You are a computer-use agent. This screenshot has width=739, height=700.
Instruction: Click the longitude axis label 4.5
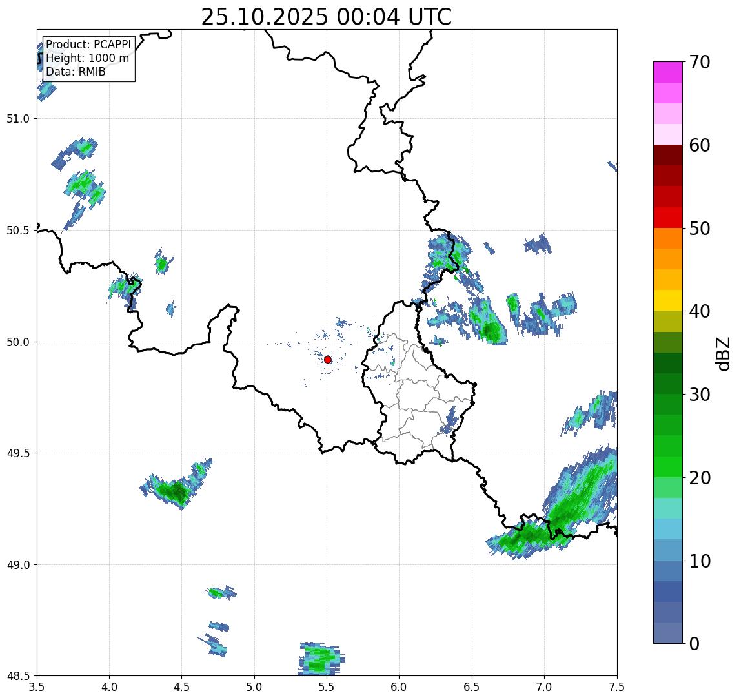pyautogui.click(x=182, y=687)
